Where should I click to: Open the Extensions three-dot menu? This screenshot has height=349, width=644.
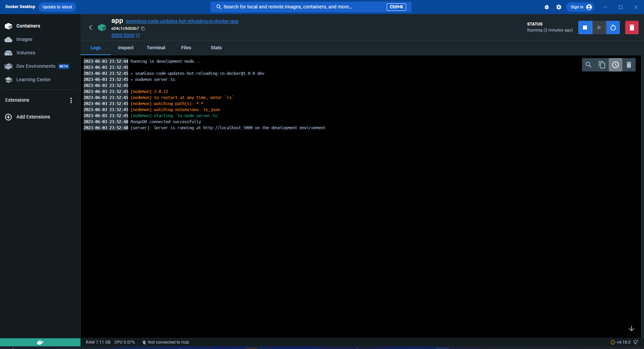(x=71, y=100)
